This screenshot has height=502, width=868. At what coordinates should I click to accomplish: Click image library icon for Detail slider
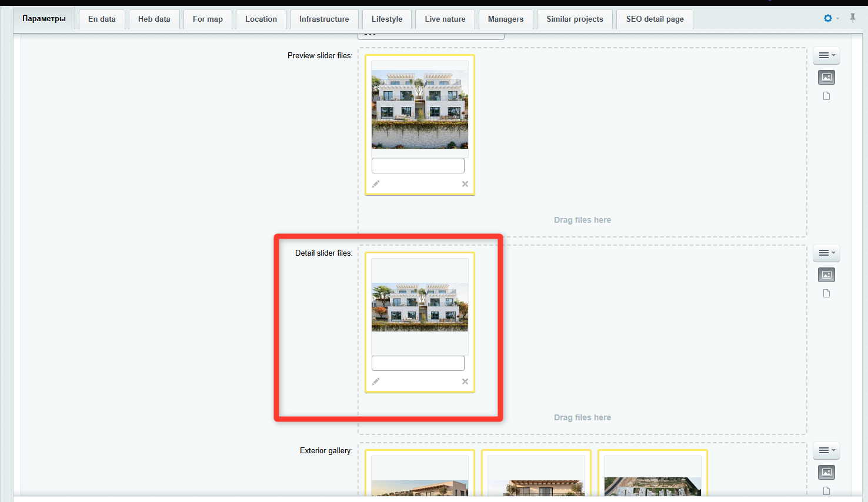tap(826, 275)
